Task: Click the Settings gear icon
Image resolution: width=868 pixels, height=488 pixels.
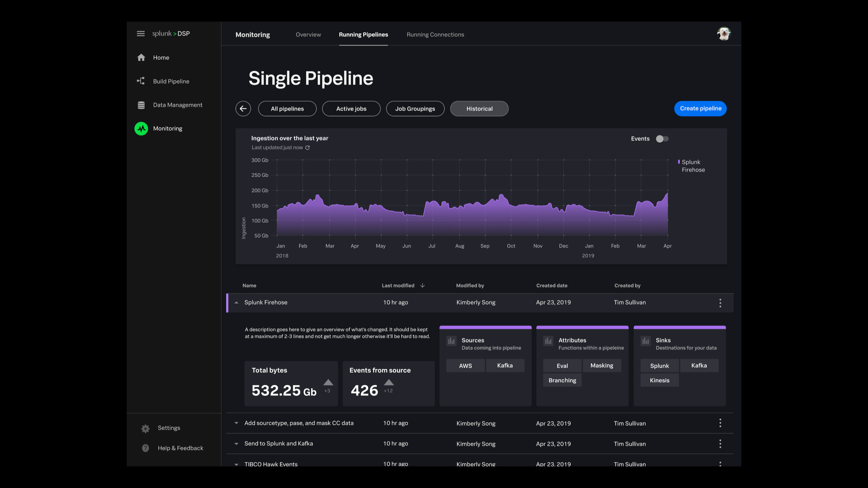Action: [x=145, y=428]
